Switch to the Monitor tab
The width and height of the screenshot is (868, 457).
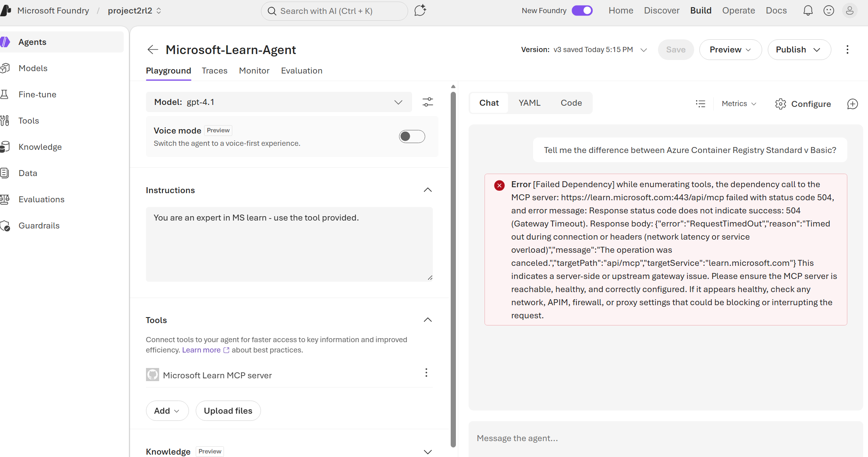point(254,71)
